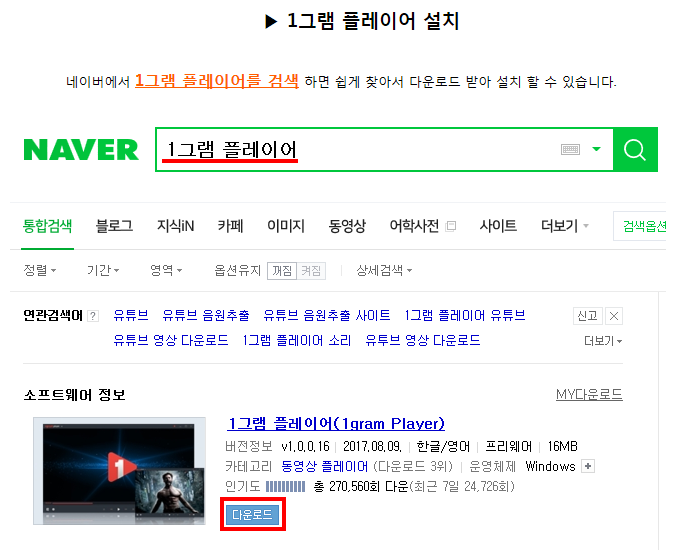Open the 정렬 sort dropdown

coord(40,270)
